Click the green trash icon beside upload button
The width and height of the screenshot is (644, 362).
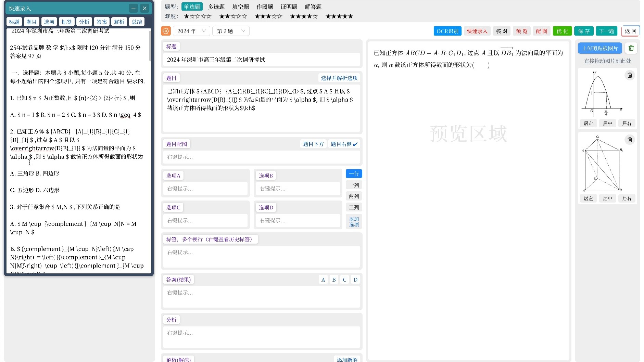(x=631, y=48)
